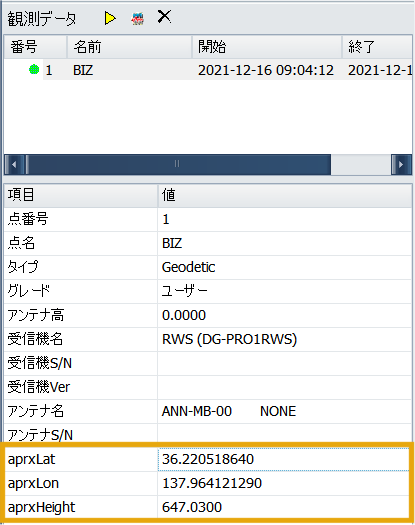Select start time 2021-12-16 09:04:12
Image resolution: width=415 pixels, height=525 pixels.
[266, 70]
